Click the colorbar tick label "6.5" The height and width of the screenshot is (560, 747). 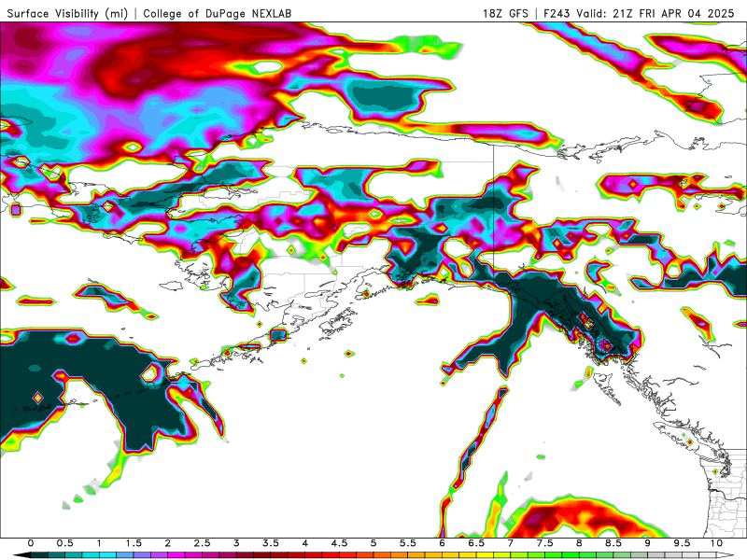(476, 543)
